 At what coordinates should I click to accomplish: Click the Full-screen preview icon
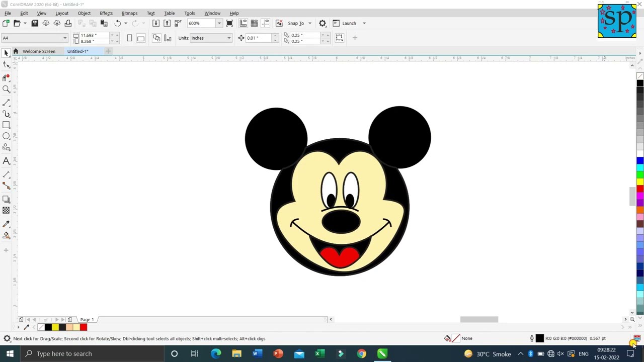pos(229,23)
